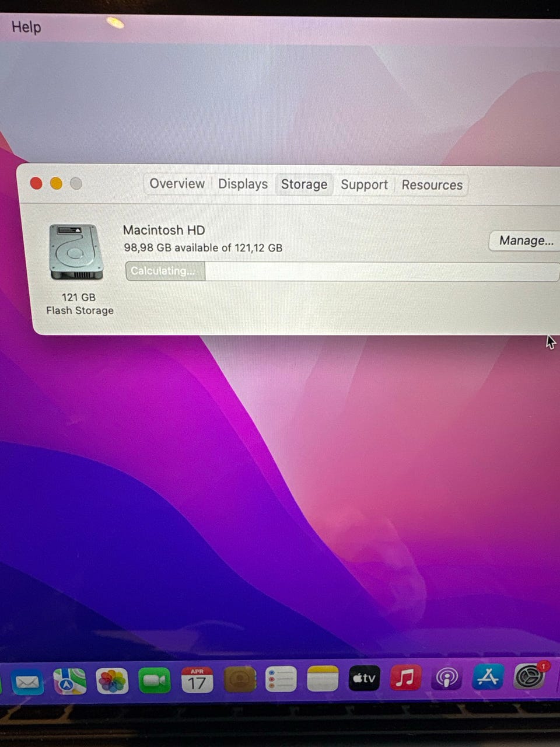The width and height of the screenshot is (560, 747).
Task: Launch Podcasts from the Dock
Action: [x=446, y=678]
